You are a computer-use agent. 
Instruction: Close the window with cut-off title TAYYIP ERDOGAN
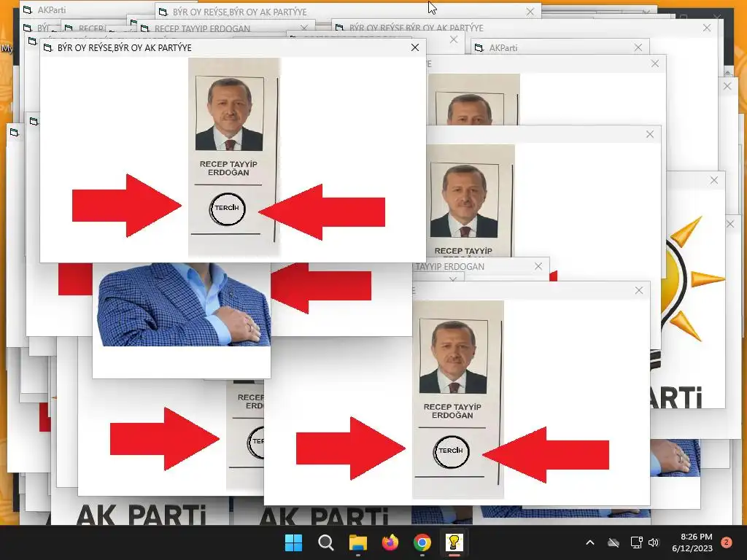[x=538, y=266]
